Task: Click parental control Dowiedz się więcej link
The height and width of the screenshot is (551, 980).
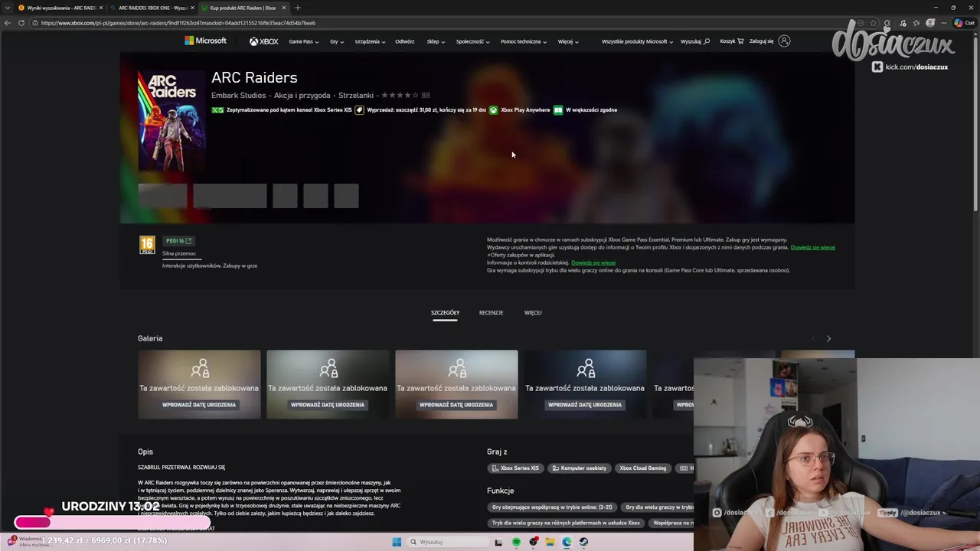Action: pos(593,262)
